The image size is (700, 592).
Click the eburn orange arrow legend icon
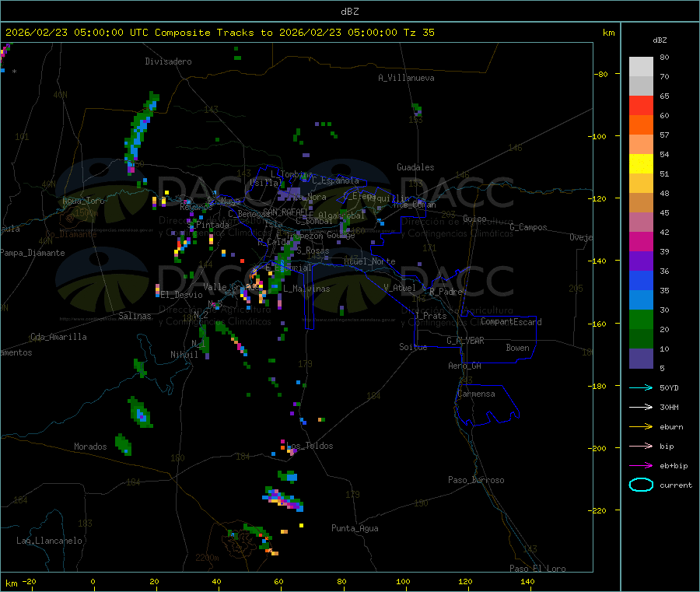[641, 427]
